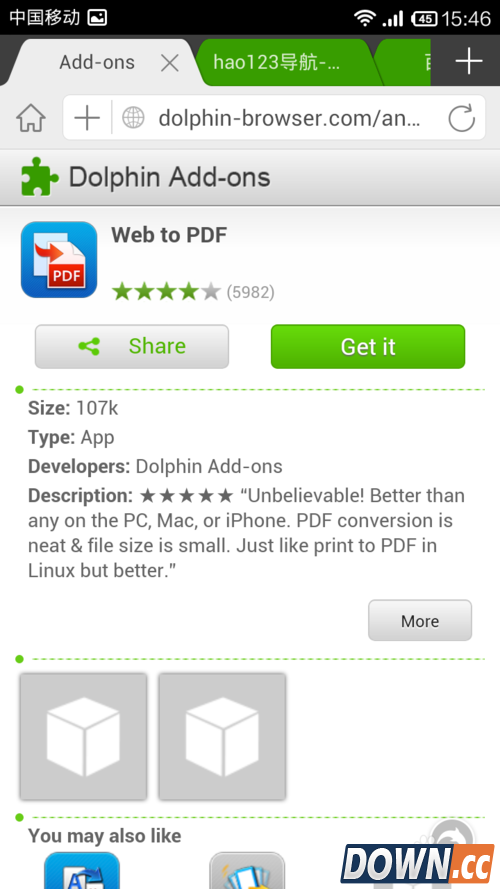Viewport: 500px width, 889px height.
Task: Tap the home icon in the browser toolbar
Action: pos(31,118)
